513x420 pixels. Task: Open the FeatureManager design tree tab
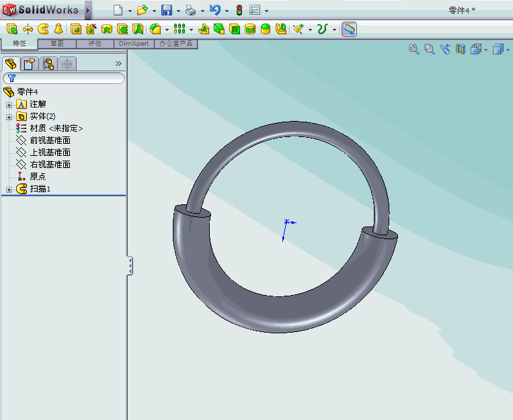[x=11, y=64]
